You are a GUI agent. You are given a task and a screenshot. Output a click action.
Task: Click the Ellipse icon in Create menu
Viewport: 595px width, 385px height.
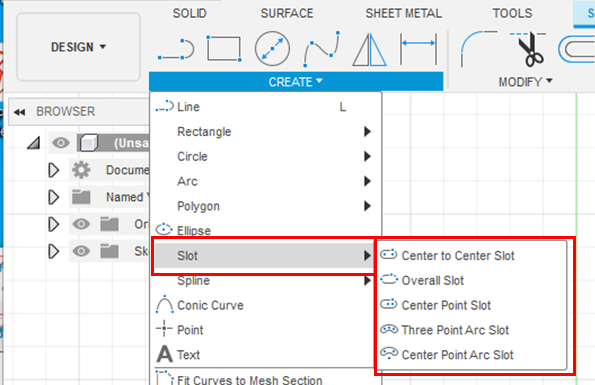point(164,229)
